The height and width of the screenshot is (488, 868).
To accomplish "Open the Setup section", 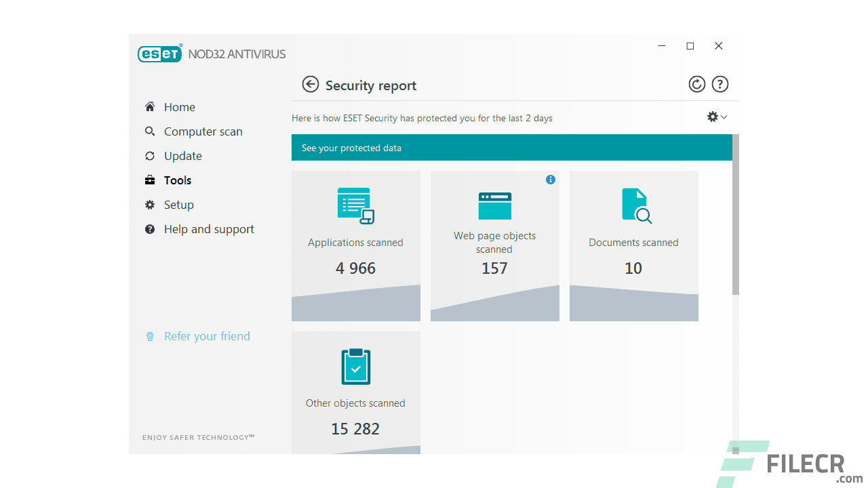I will click(178, 205).
